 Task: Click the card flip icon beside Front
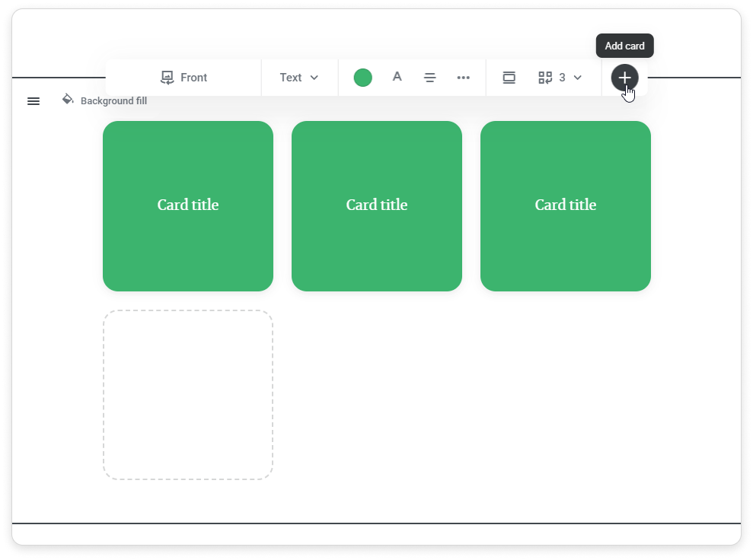tap(168, 78)
